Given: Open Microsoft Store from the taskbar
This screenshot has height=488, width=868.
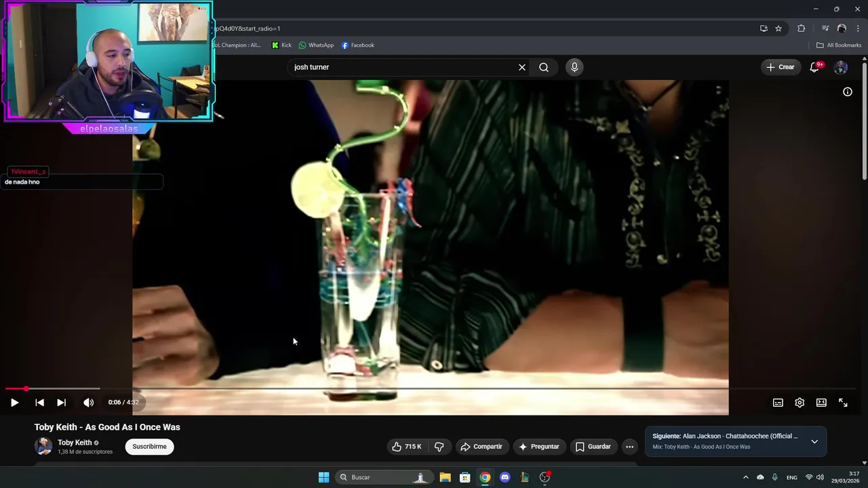Looking at the screenshot, I should [x=465, y=477].
